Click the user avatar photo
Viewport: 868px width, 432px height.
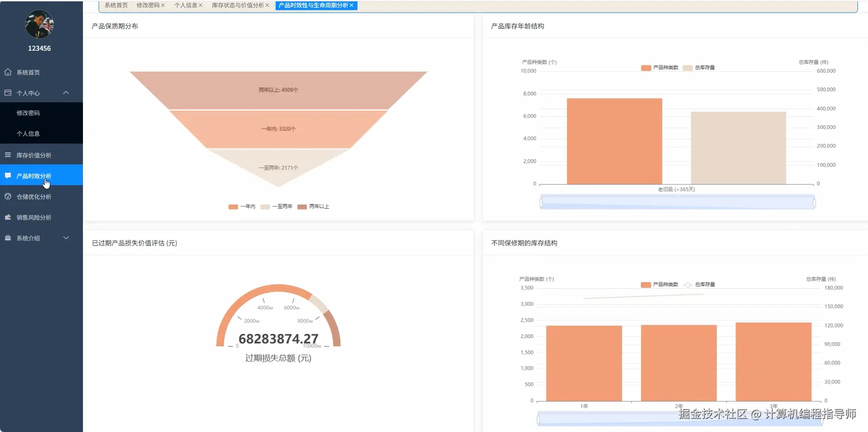(39, 24)
